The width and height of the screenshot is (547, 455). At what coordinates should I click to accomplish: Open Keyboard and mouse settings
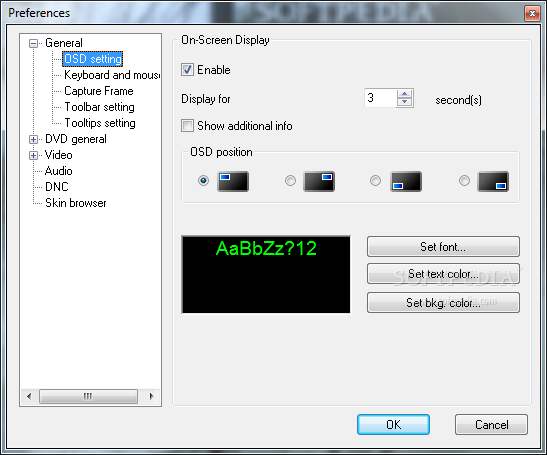tap(112, 75)
